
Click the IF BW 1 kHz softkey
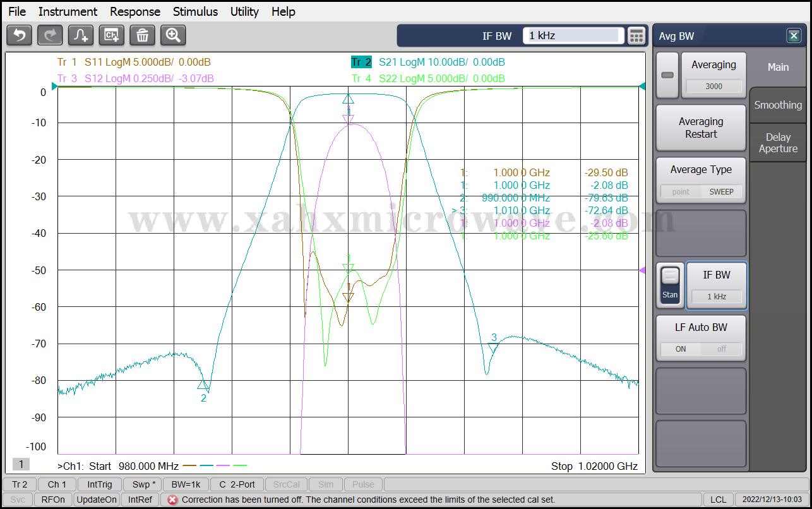coord(716,285)
